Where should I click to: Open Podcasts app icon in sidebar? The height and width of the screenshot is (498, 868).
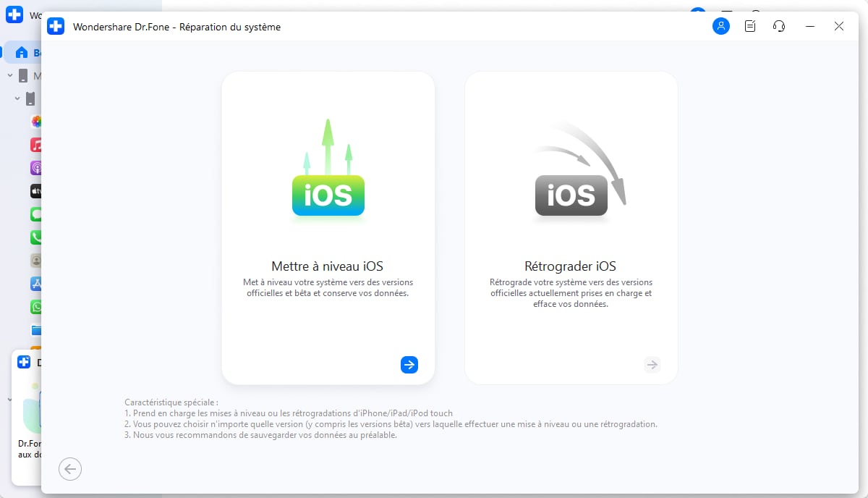point(36,168)
